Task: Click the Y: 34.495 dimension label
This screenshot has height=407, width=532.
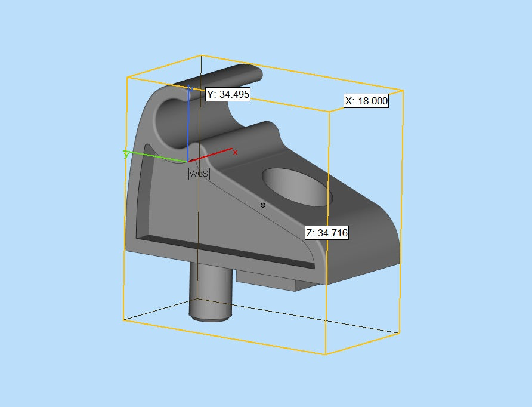Action: (227, 94)
